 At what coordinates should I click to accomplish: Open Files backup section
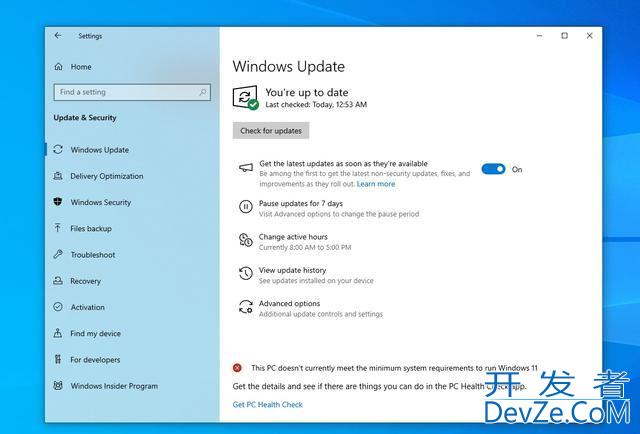[91, 229]
